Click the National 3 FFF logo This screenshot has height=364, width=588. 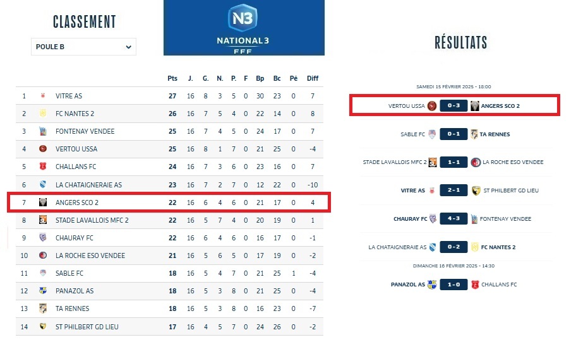[243, 28]
